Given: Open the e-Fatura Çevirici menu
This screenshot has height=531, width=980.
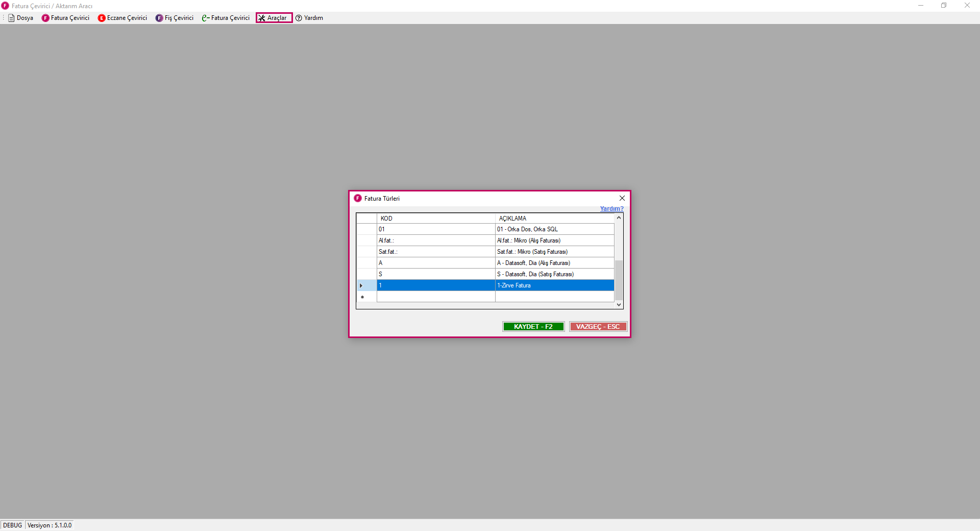Looking at the screenshot, I should click(x=226, y=18).
